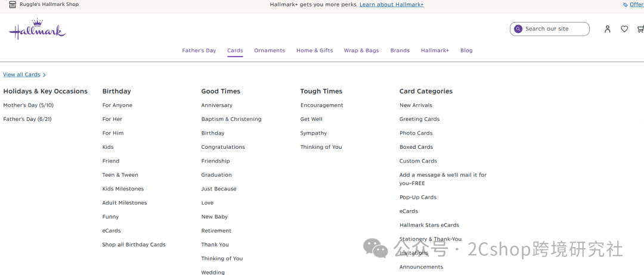Open Sympathy cards
This screenshot has height=275, width=644.
(x=314, y=133)
